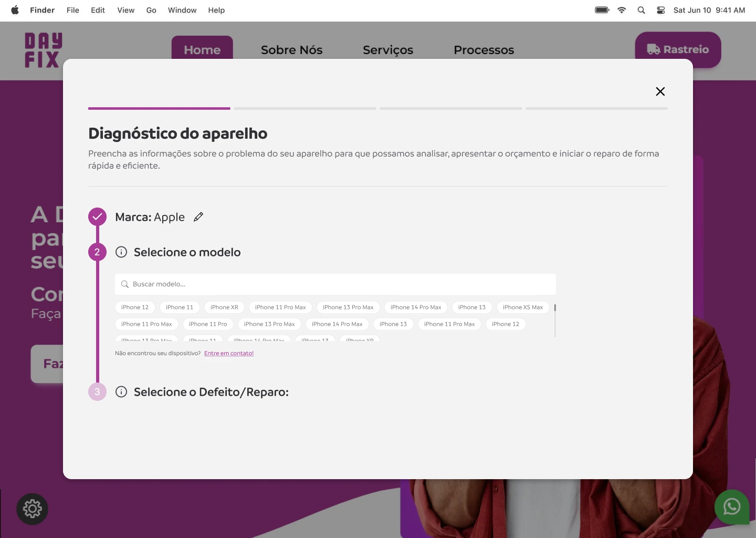Open the Window menu
Viewport: 756px width, 538px height.
tap(182, 10)
